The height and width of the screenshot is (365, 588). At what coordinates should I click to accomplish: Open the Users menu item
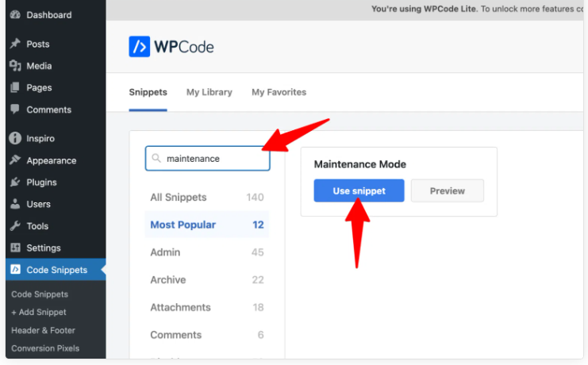(38, 204)
